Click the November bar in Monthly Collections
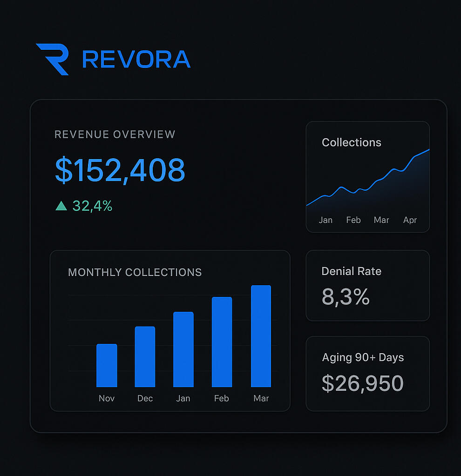The height and width of the screenshot is (476, 461). [107, 366]
